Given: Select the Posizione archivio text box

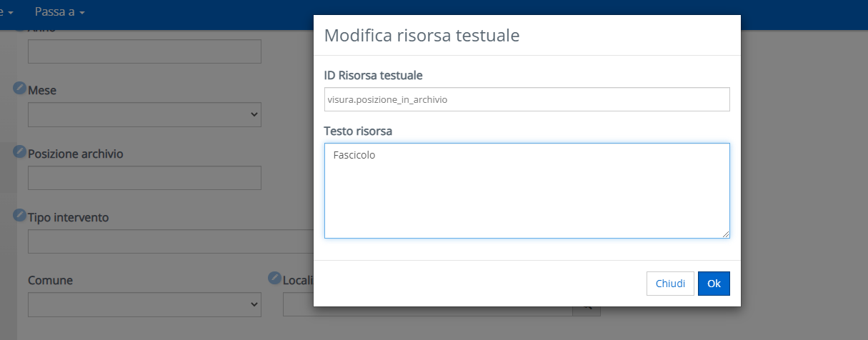Looking at the screenshot, I should pyautogui.click(x=144, y=178).
